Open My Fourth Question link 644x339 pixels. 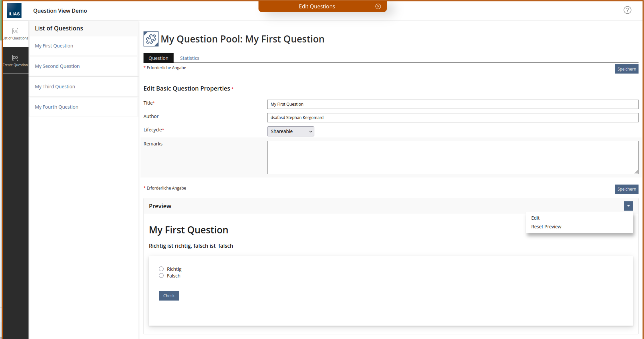[57, 107]
